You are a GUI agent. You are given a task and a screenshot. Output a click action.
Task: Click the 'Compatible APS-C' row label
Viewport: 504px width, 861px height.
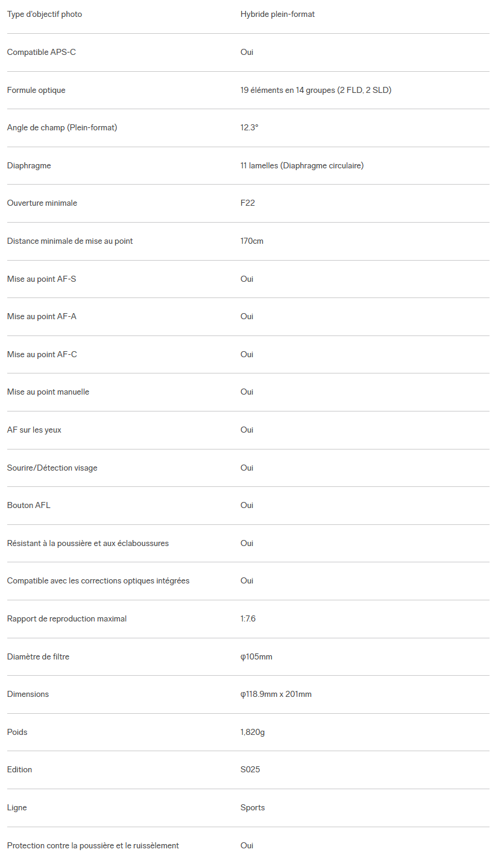42,52
